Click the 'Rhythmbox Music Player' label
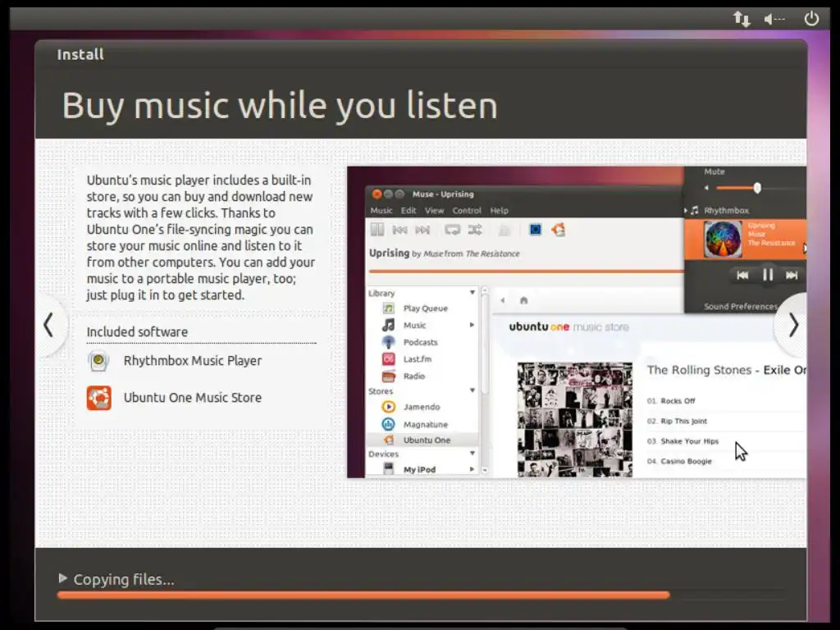This screenshot has width=840, height=630. coord(193,361)
